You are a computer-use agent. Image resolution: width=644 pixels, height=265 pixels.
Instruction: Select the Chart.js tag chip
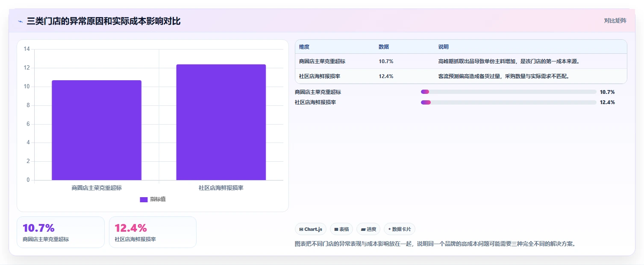311,229
